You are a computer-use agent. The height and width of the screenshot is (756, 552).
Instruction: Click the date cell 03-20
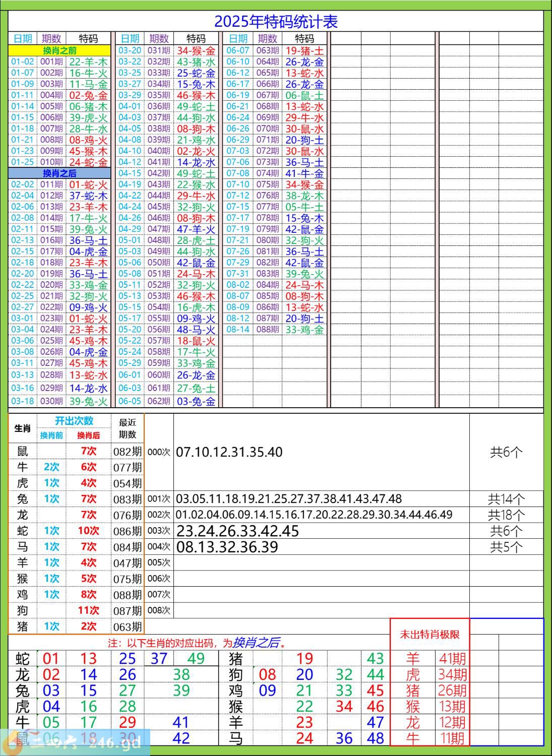(x=130, y=50)
